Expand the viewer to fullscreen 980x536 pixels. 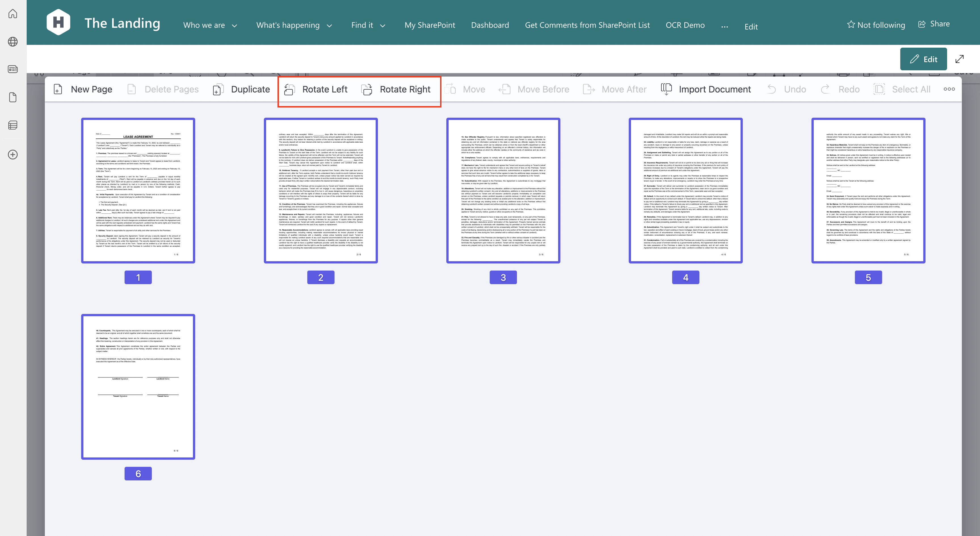(960, 59)
